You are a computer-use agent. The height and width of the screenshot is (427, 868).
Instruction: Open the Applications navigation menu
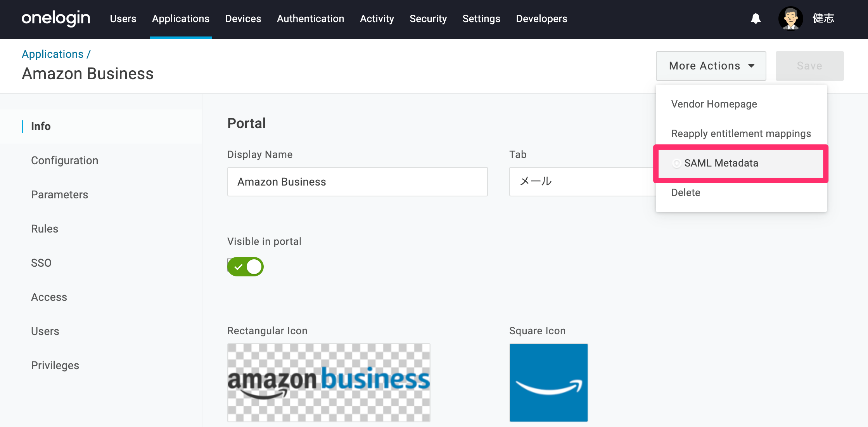coord(181,19)
